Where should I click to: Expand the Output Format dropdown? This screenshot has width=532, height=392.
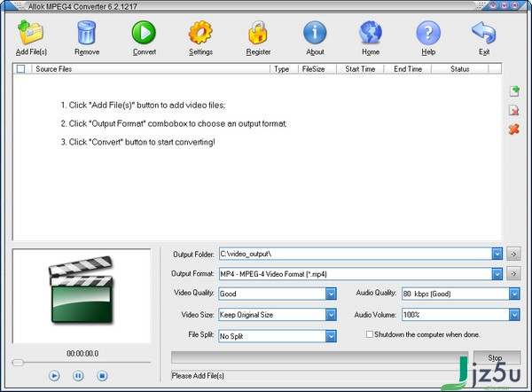click(497, 274)
